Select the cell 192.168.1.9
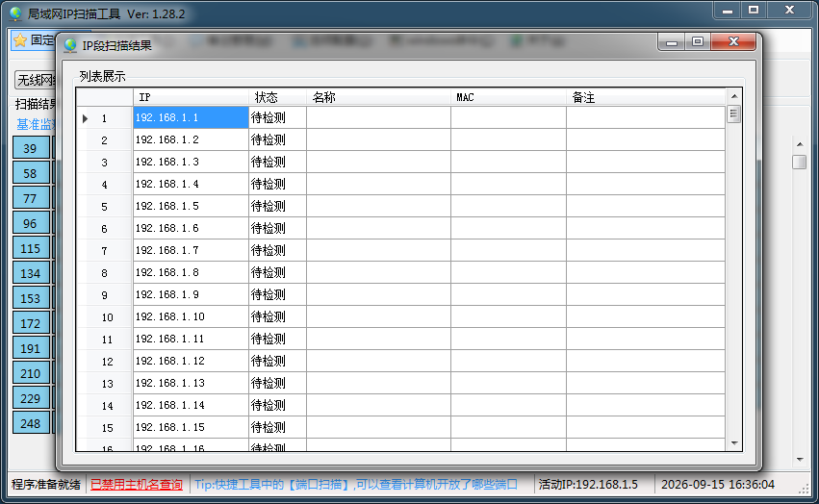This screenshot has width=819, height=504. (191, 294)
